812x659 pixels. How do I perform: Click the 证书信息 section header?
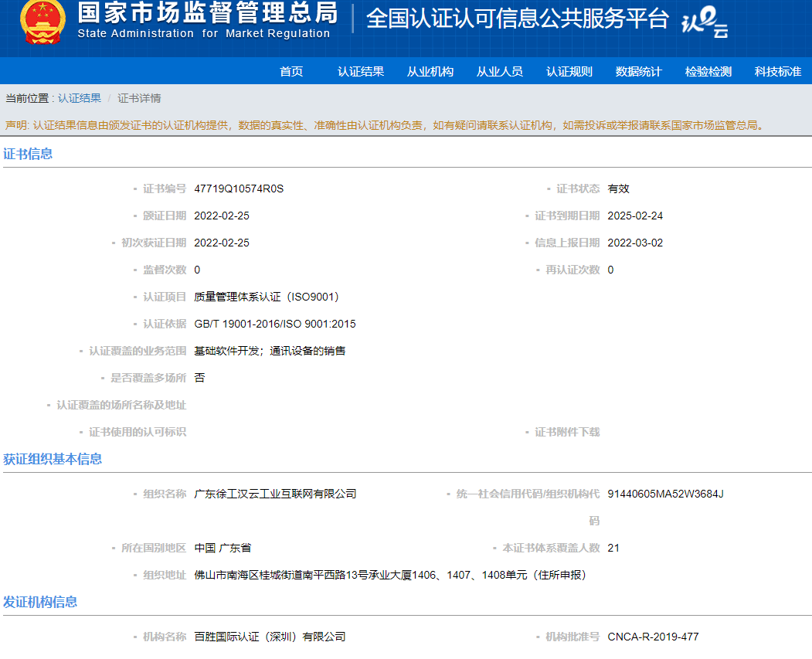[x=29, y=154]
